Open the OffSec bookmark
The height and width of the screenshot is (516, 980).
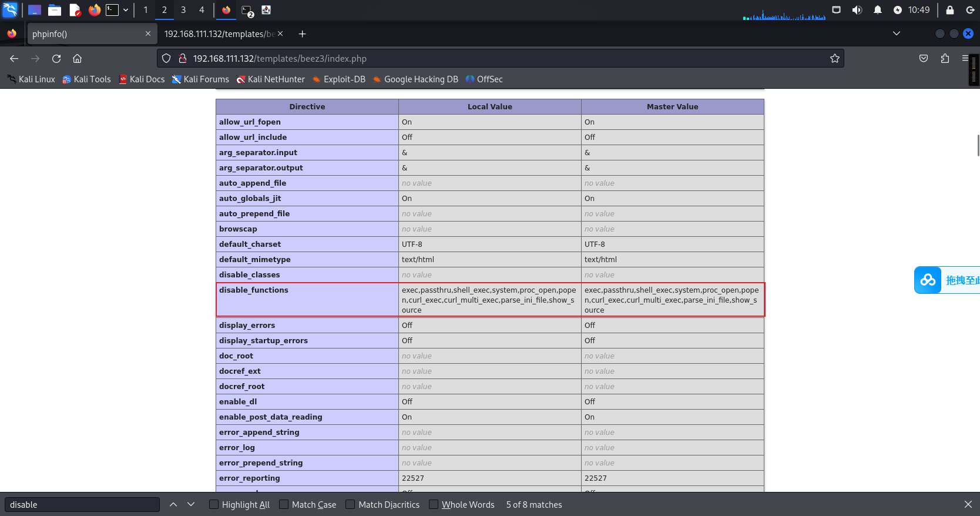click(484, 79)
